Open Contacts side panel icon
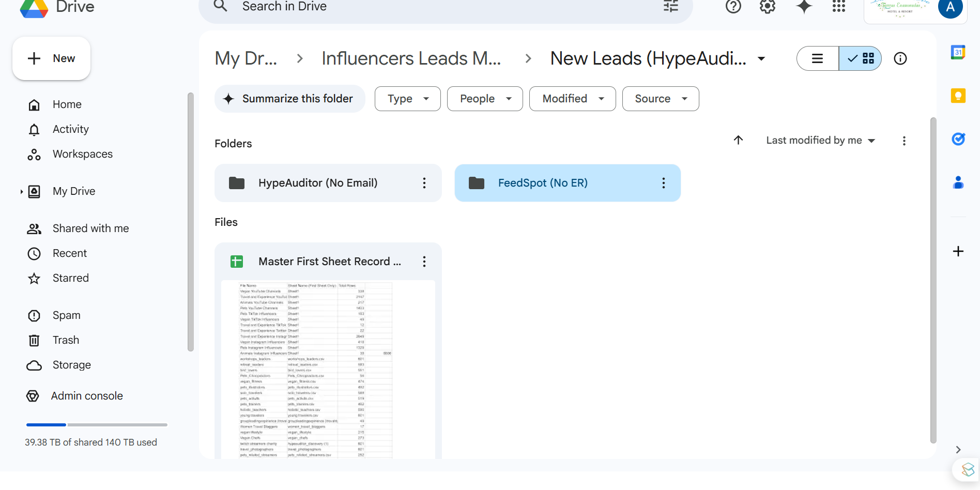Image resolution: width=980 pixels, height=490 pixels. click(958, 182)
